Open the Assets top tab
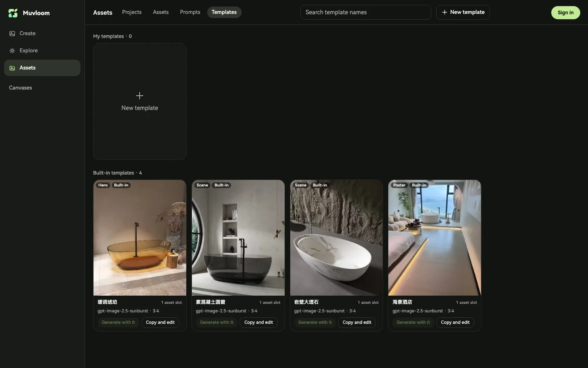 click(x=161, y=12)
